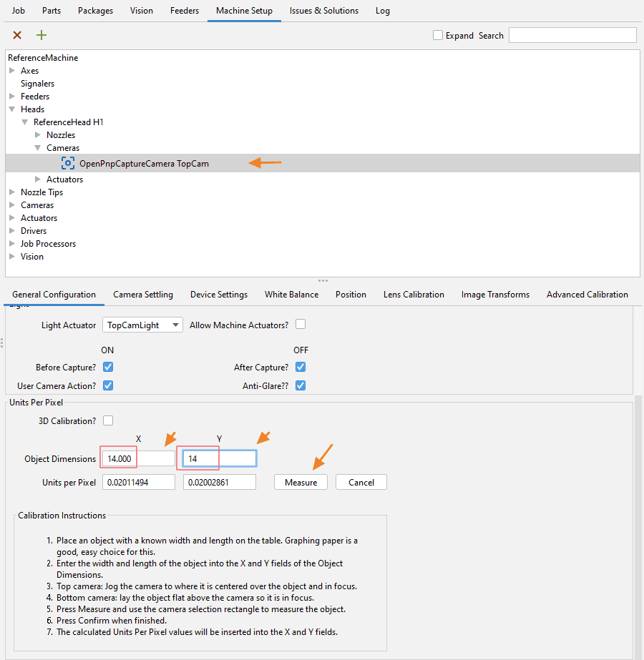Expand the Actuators node under ReferenceHead

[38, 179]
